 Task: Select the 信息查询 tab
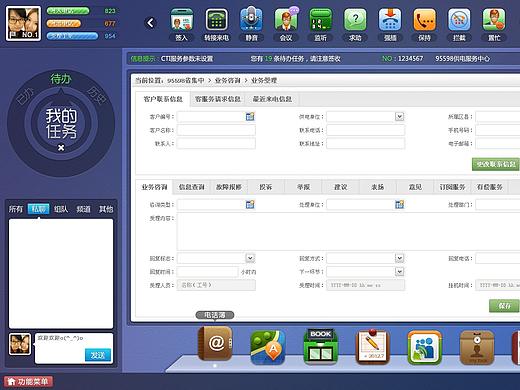point(191,187)
